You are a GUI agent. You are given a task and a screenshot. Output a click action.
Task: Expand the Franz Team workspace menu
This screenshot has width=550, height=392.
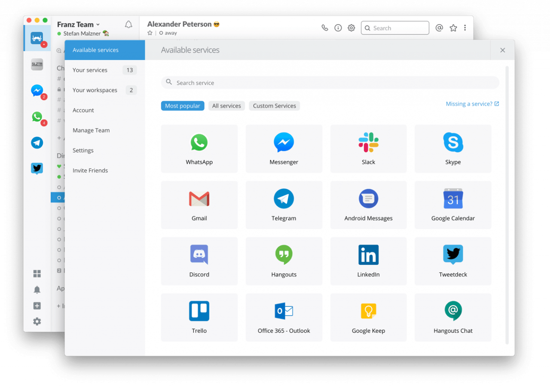tap(78, 24)
